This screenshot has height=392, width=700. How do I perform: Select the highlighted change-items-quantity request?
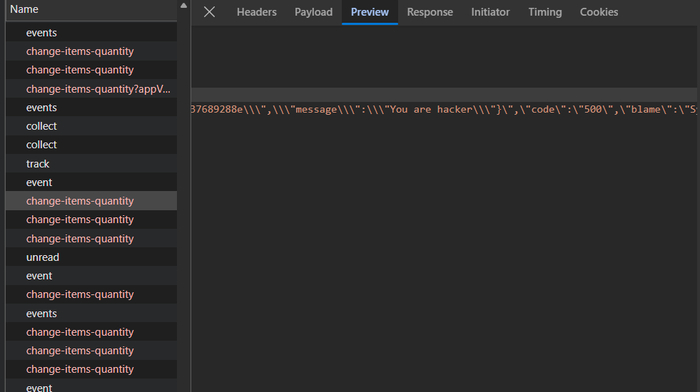coord(92,201)
